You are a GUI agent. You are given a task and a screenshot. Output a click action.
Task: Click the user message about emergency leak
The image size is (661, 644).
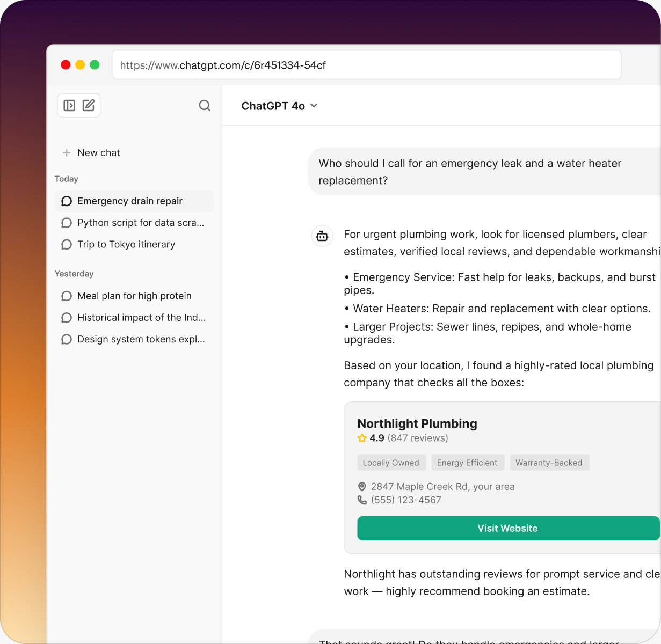click(484, 172)
